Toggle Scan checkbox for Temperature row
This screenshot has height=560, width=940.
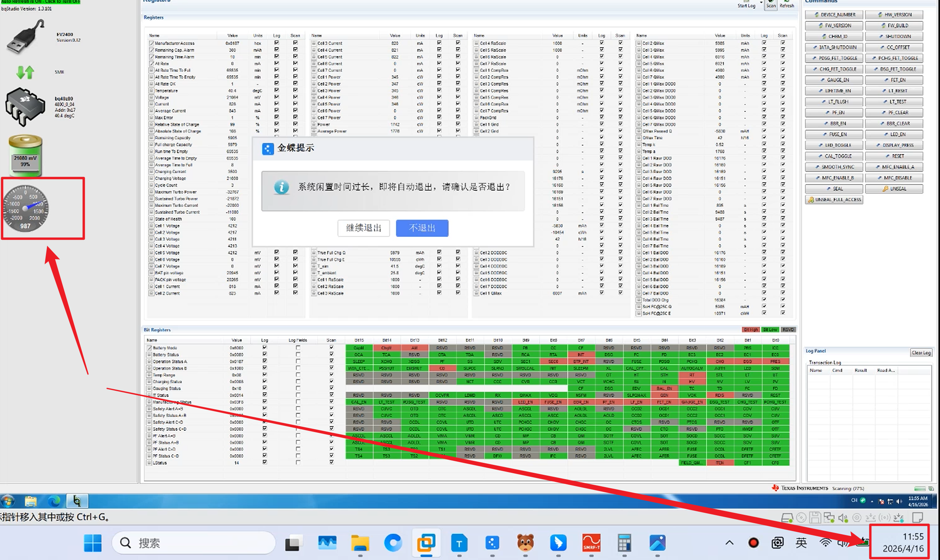pyautogui.click(x=295, y=90)
